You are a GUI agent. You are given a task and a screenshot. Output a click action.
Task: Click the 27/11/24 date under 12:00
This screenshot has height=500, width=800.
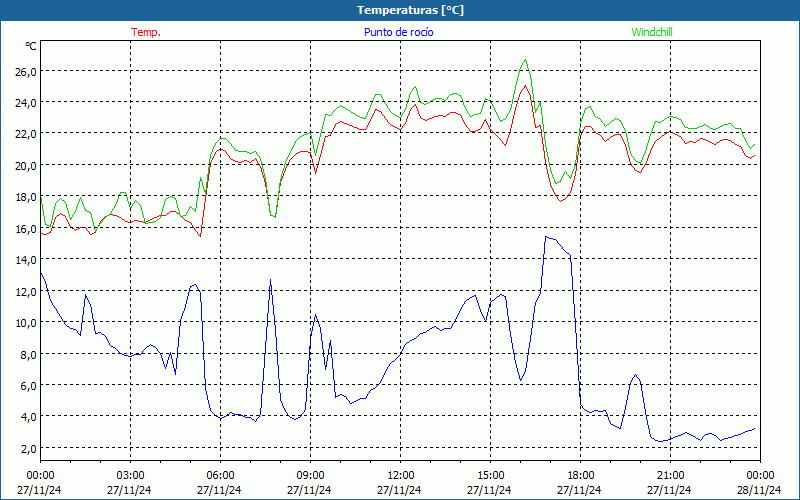(x=399, y=490)
